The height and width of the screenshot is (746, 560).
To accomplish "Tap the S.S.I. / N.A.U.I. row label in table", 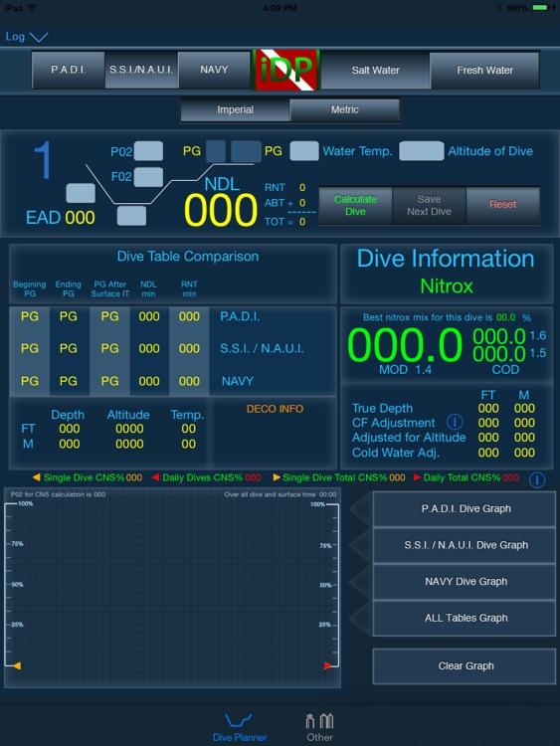I will pos(262,349).
